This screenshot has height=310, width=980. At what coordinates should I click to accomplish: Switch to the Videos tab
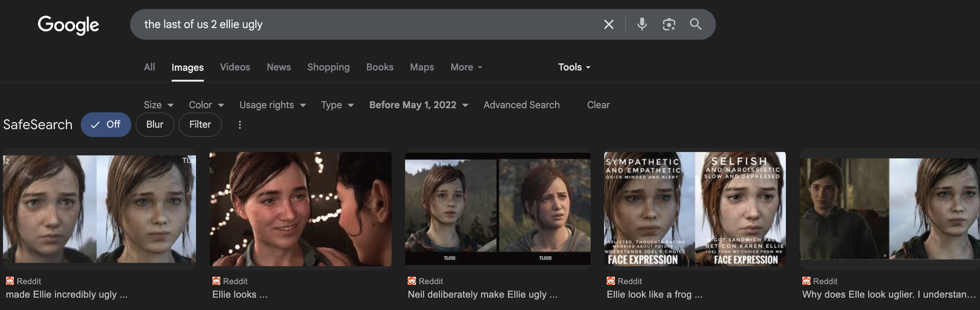click(235, 67)
